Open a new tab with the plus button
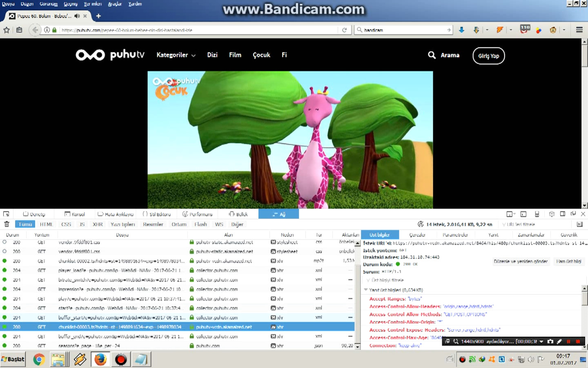Viewport: 588px width, 368px height. tap(98, 16)
